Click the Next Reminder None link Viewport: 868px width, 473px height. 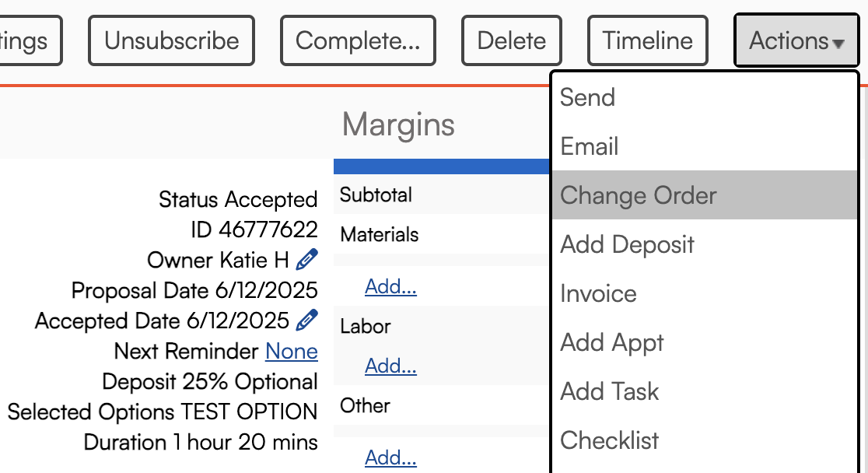pos(291,352)
